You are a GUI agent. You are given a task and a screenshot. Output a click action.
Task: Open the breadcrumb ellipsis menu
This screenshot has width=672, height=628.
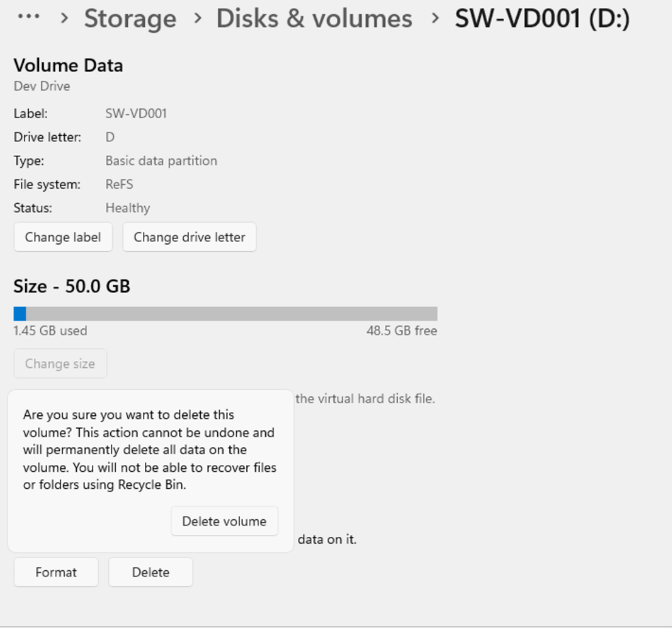pos(29,17)
